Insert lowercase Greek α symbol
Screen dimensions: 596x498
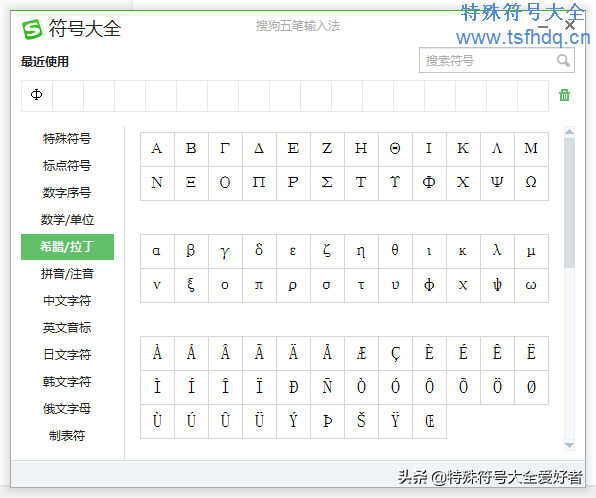[157, 251]
